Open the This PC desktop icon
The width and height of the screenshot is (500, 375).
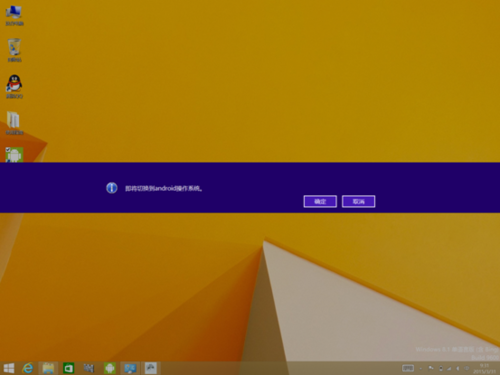pyautogui.click(x=14, y=15)
